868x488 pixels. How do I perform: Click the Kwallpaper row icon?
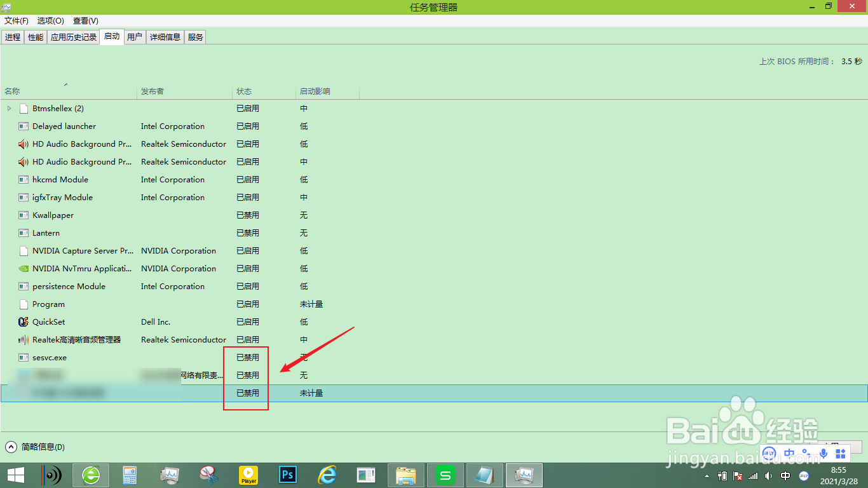24,215
